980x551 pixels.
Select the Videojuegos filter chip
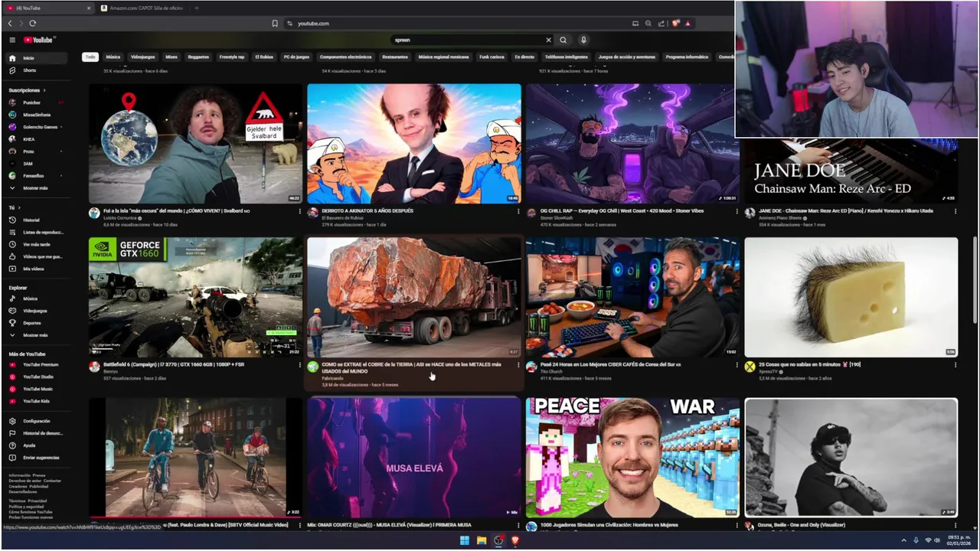pyautogui.click(x=143, y=57)
